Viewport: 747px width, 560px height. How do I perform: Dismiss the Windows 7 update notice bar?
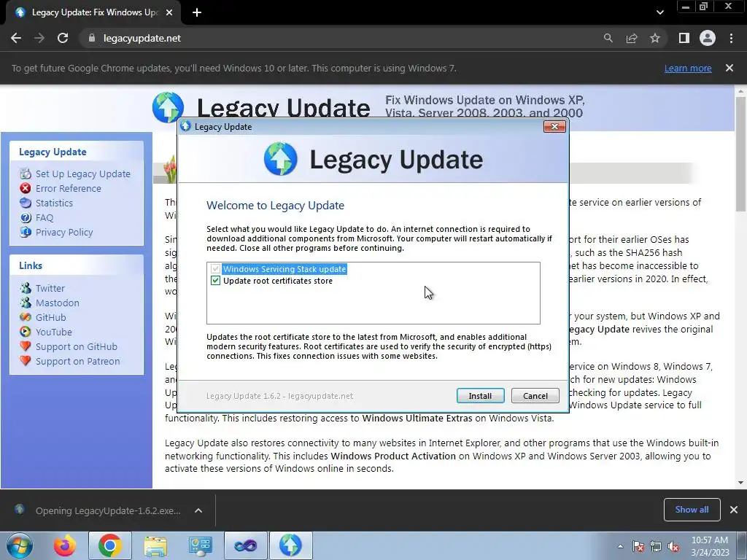[x=729, y=68]
